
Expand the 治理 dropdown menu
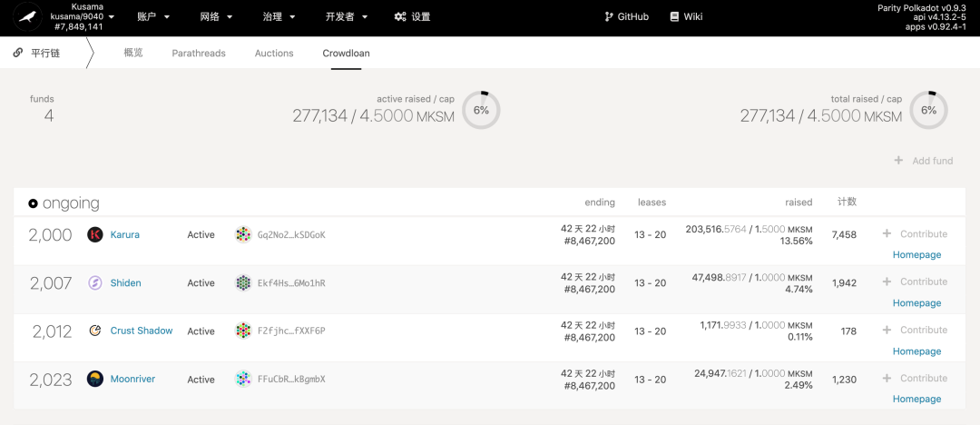click(279, 17)
